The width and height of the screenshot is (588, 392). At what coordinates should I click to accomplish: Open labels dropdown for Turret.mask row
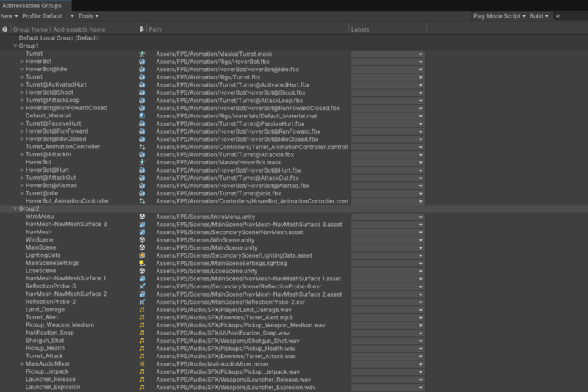click(x=388, y=54)
